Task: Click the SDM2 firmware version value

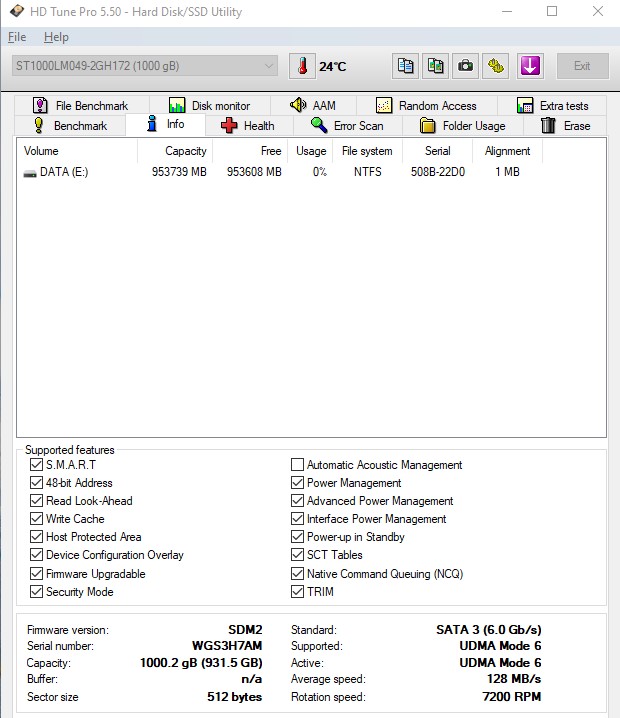Action: (x=245, y=630)
